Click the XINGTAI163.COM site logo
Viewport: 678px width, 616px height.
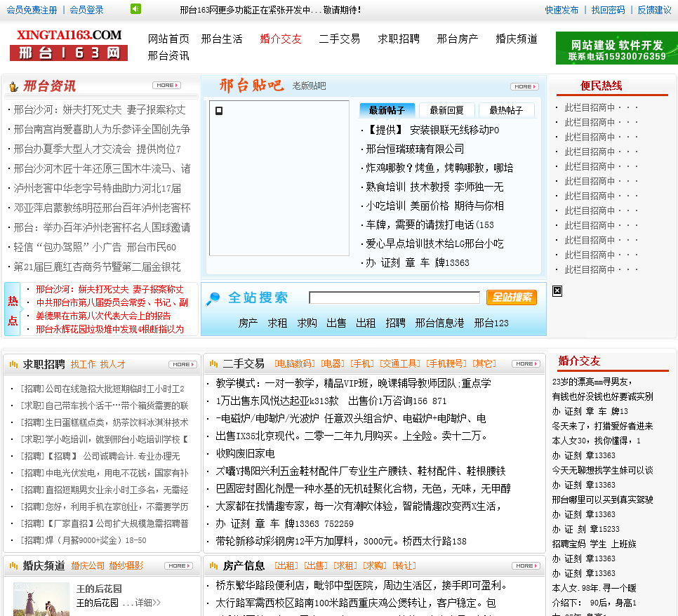(x=69, y=44)
